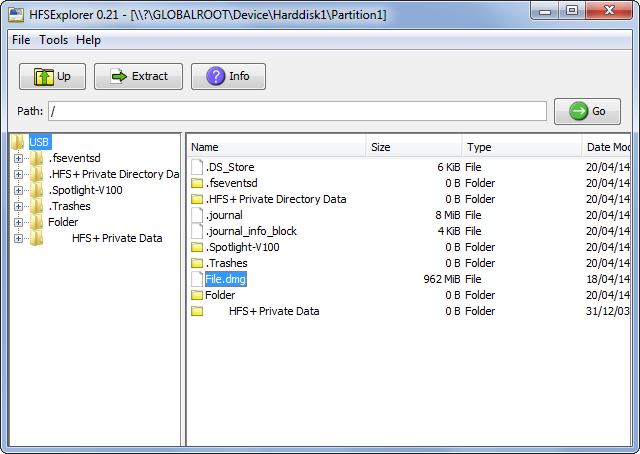Expand the HFS+ Private Data tree node
This screenshot has height=454, width=640.
[x=18, y=238]
